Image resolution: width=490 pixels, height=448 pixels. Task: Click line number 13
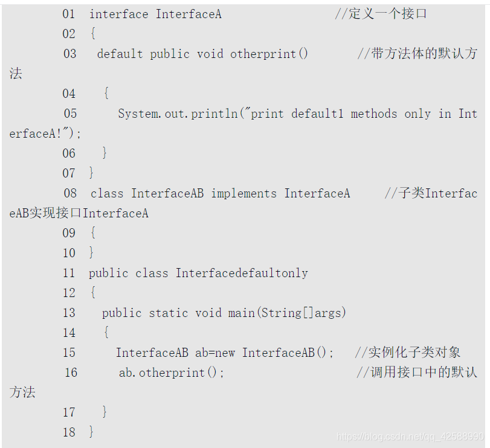(x=69, y=313)
